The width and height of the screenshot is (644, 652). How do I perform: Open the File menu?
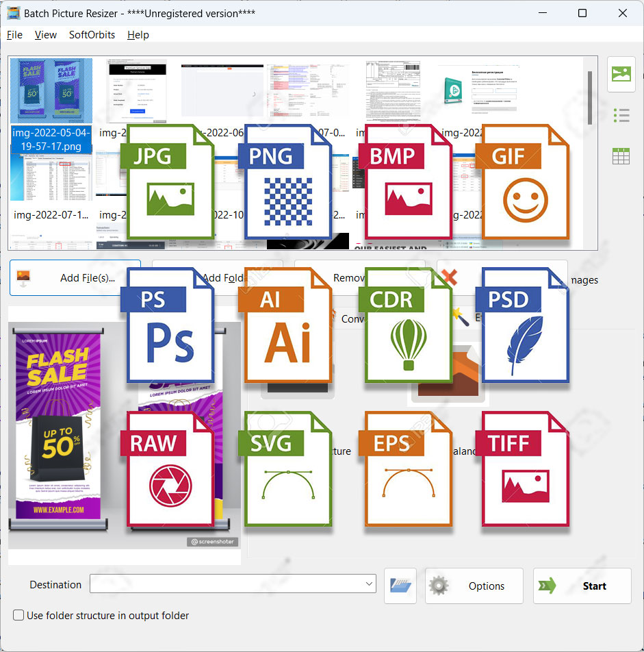tap(14, 35)
